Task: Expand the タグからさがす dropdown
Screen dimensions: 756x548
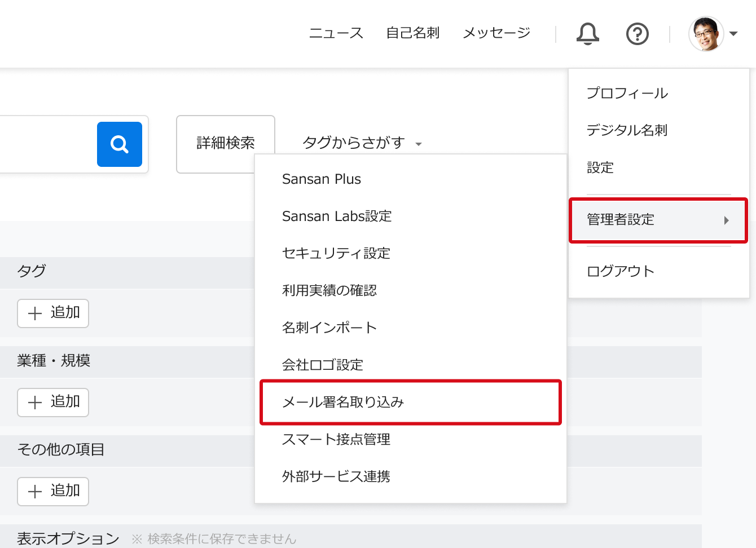Action: pos(362,143)
